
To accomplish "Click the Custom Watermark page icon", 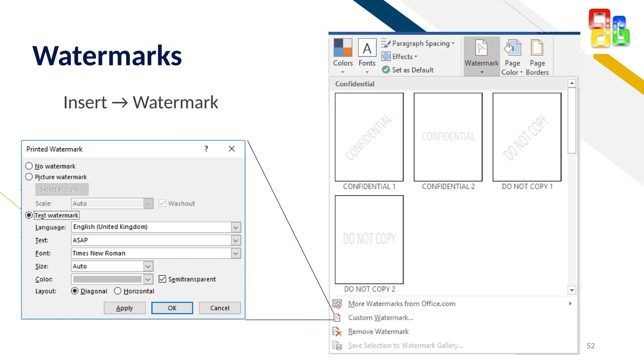I will pyautogui.click(x=337, y=318).
